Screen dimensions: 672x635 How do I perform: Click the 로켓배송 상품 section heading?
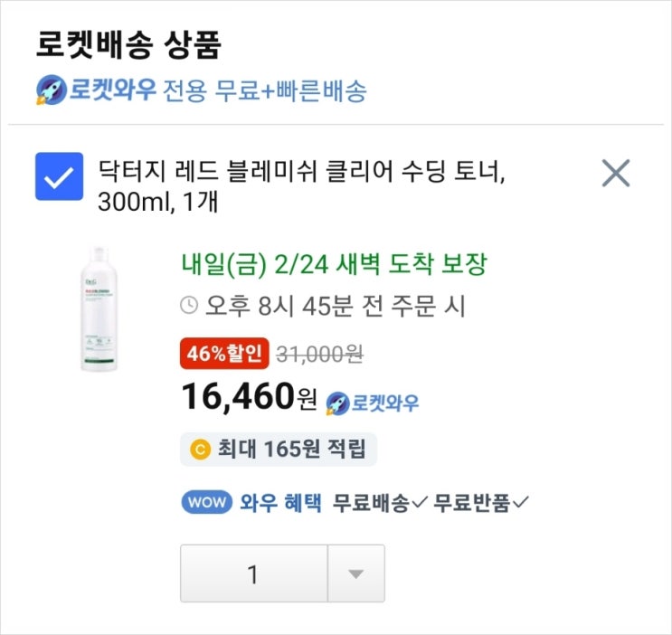(x=129, y=44)
